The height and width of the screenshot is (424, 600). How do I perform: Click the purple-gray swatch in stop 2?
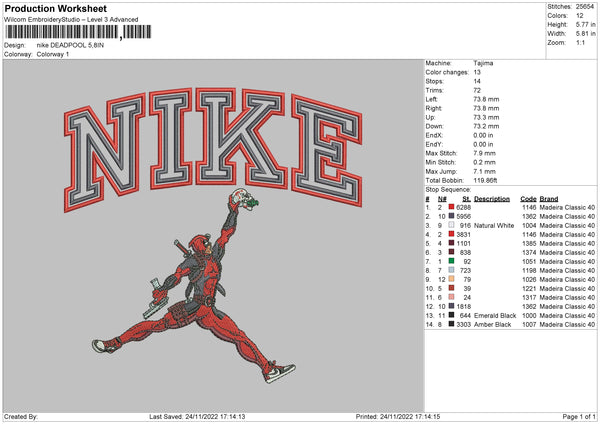pyautogui.click(x=452, y=216)
